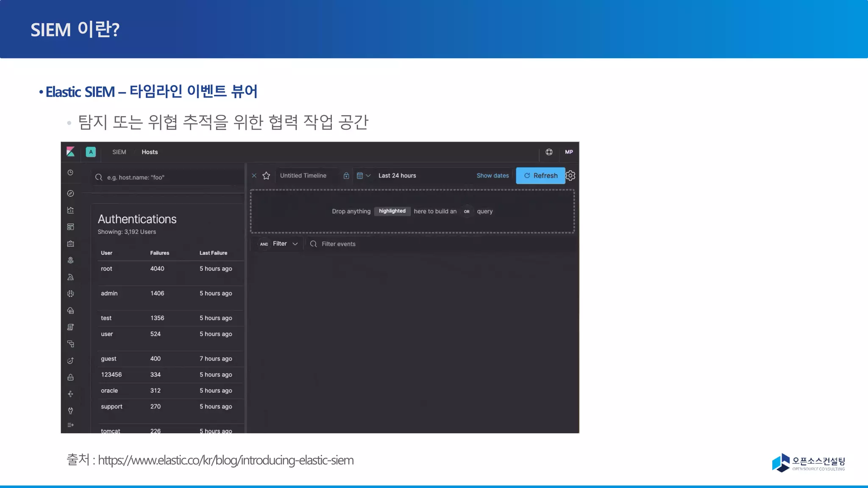
Task: Open the timeline settings gear icon
Action: coord(570,175)
